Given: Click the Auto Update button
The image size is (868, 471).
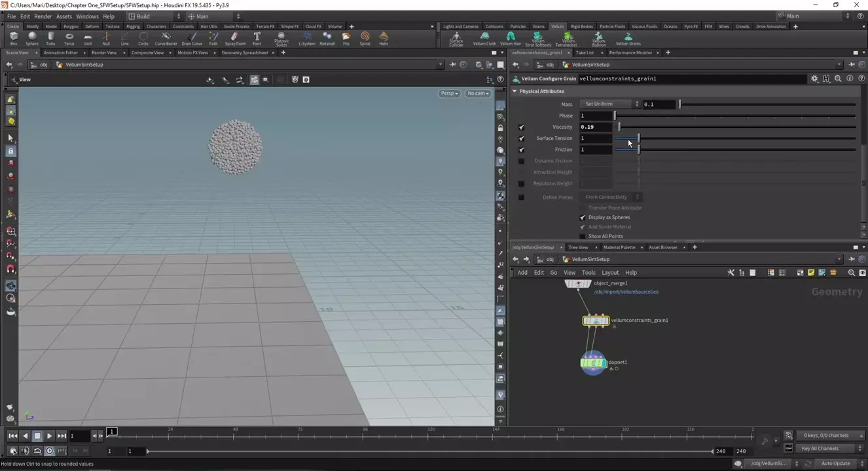Looking at the screenshot, I should tap(835, 463).
